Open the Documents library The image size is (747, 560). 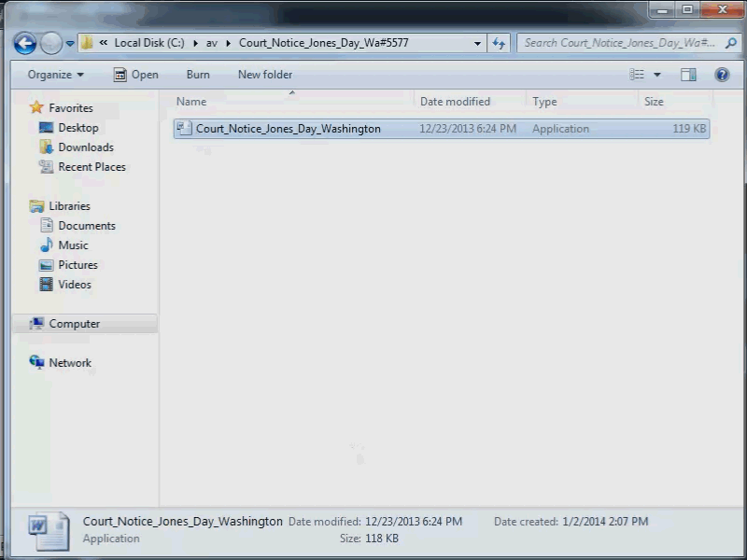[x=87, y=226]
